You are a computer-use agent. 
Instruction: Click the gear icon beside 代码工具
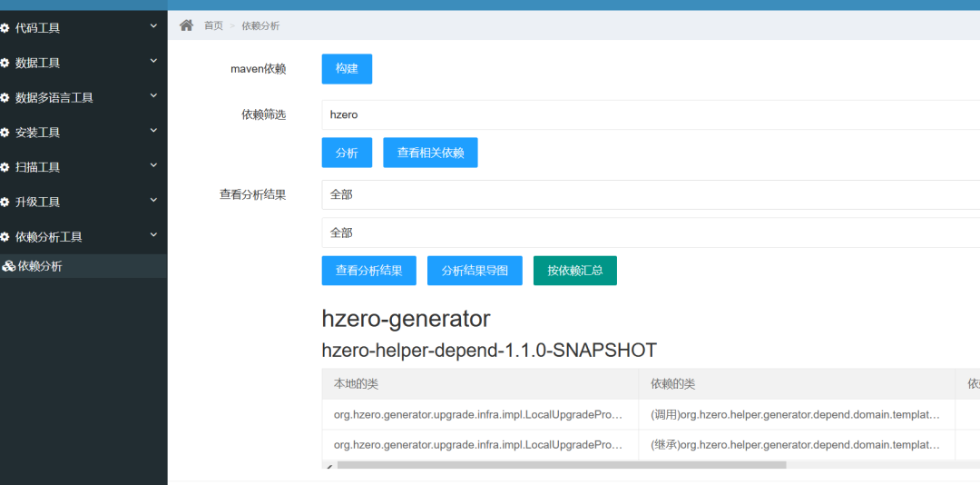5,28
